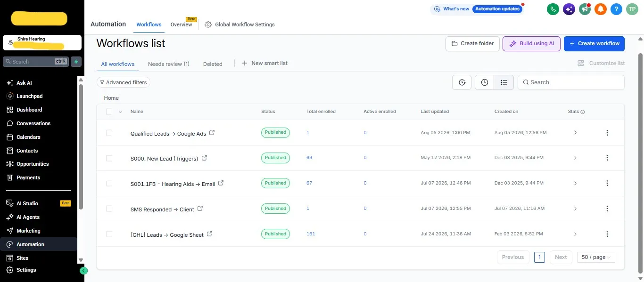
Task: Open the TP user avatar
Action: [632, 9]
